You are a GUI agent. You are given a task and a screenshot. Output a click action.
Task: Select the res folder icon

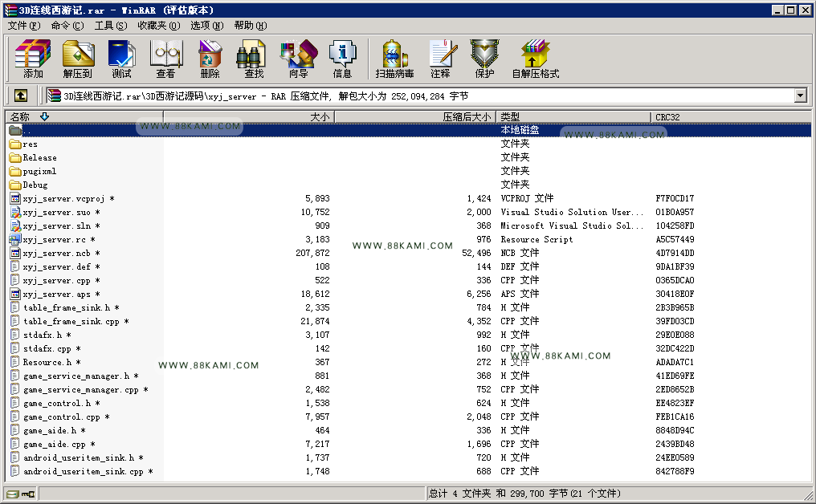click(15, 144)
